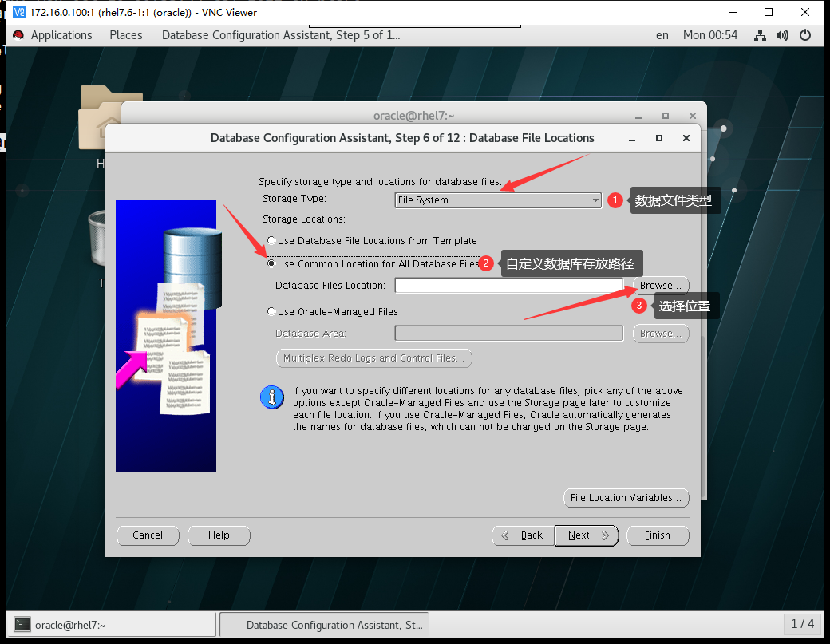Click the information paragraph about Oracle-Managed Files
The image size is (830, 644).
[x=488, y=409]
